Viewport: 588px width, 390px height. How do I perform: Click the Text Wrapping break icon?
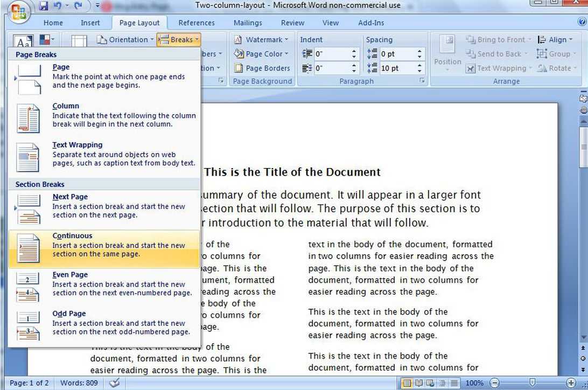coord(28,157)
